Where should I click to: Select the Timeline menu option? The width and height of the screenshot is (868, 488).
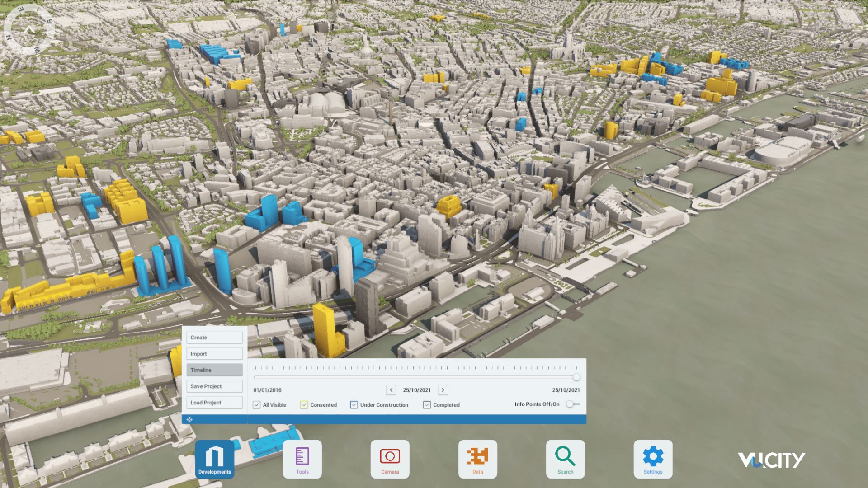pyautogui.click(x=214, y=370)
